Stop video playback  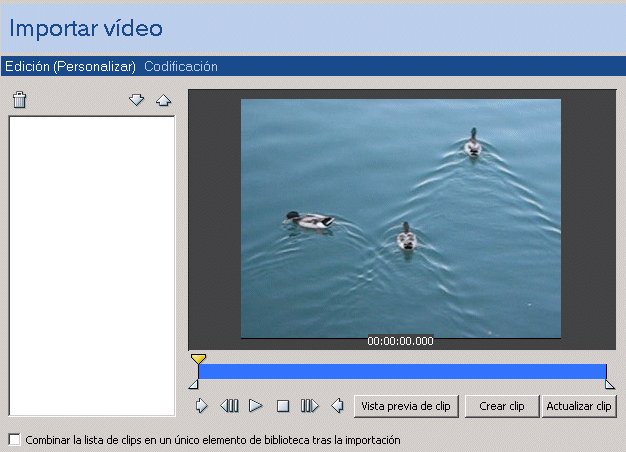coord(283,406)
